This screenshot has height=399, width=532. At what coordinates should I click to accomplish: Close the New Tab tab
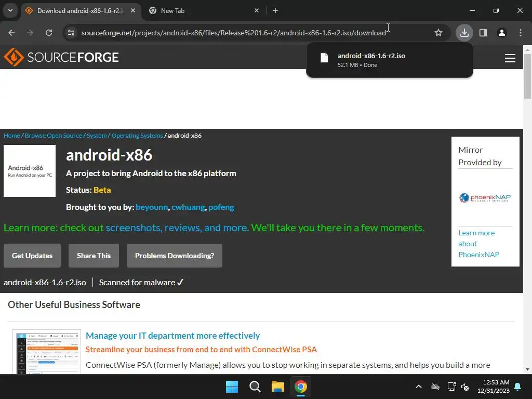[257, 10]
